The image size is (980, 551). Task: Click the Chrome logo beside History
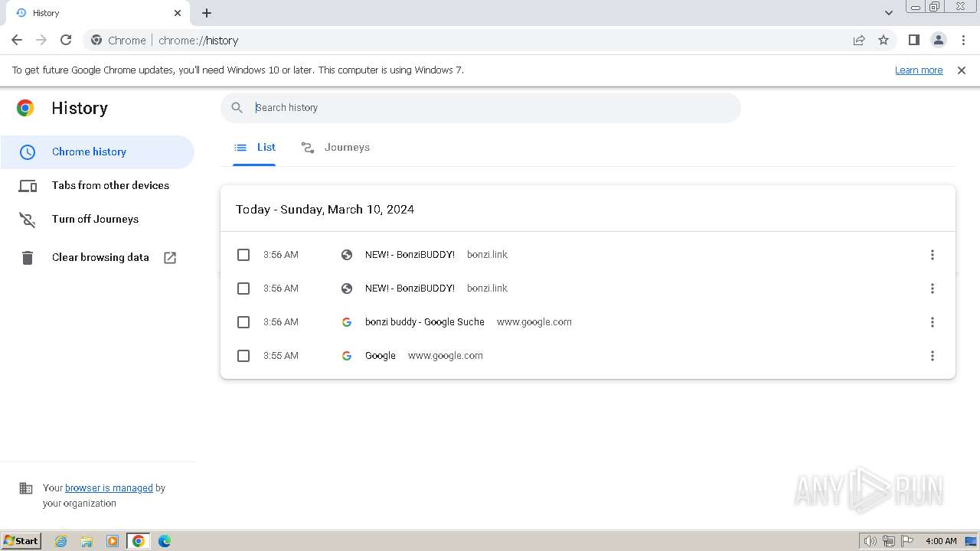point(25,108)
